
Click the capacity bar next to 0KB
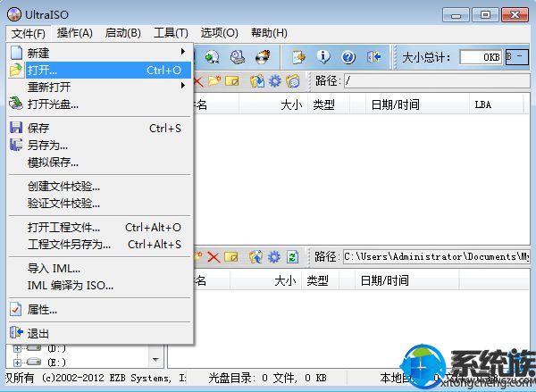pyautogui.click(x=517, y=57)
